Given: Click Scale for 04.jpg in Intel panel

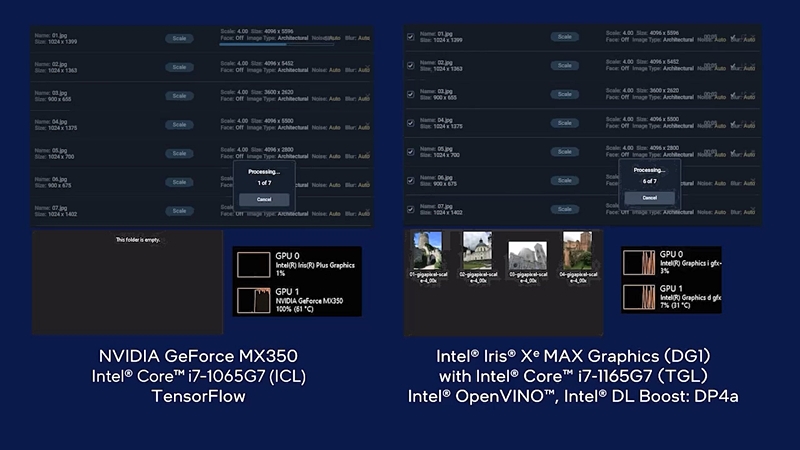Looking at the screenshot, I should click(564, 123).
